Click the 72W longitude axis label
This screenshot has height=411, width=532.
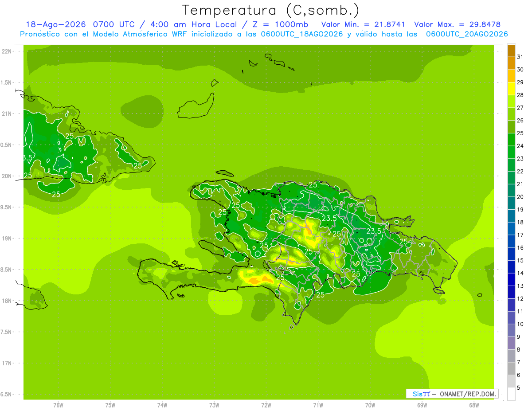tap(266, 405)
